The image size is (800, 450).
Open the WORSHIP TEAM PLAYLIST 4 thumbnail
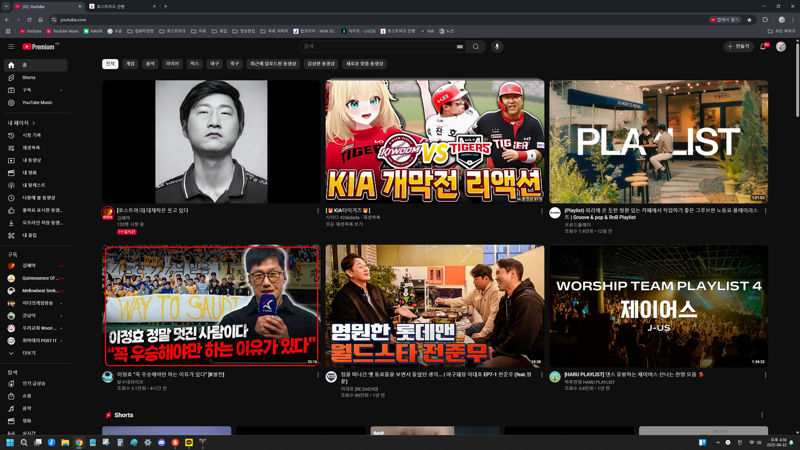click(659, 306)
